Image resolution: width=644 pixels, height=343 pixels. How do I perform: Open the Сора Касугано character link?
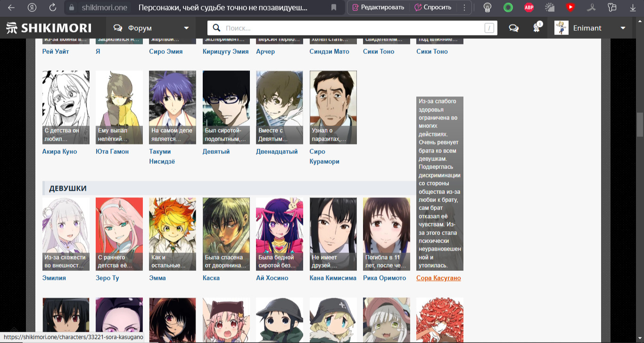pyautogui.click(x=438, y=278)
